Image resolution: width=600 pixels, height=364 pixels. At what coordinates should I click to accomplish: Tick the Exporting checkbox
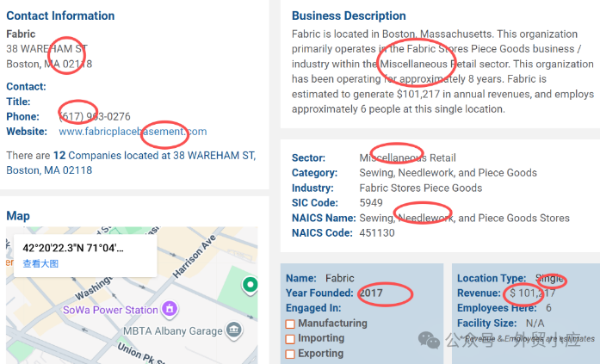coord(290,354)
